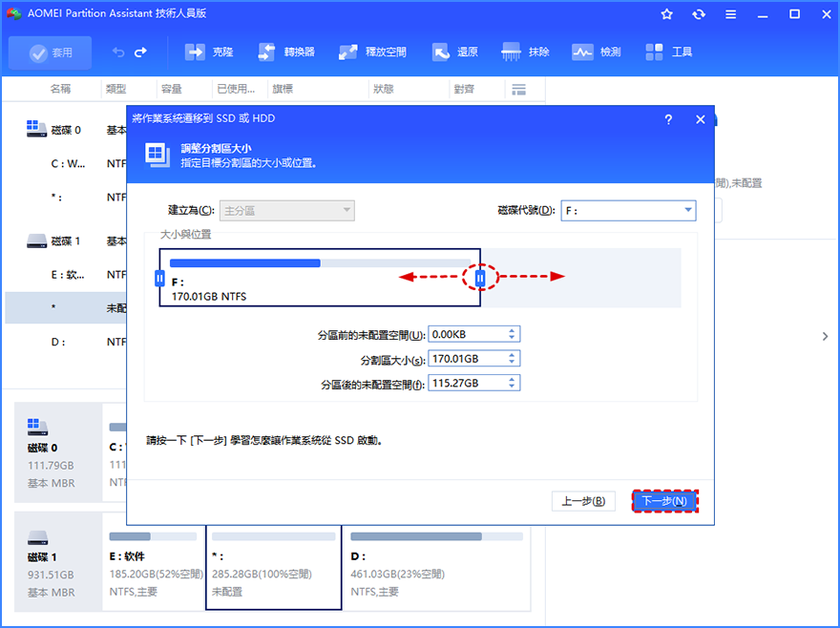Select the D: partition row in list
The height and width of the screenshot is (628, 840).
point(65,342)
